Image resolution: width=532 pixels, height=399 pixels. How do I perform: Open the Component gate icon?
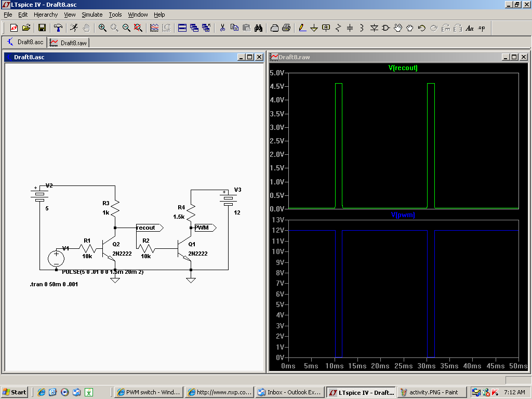click(x=386, y=28)
